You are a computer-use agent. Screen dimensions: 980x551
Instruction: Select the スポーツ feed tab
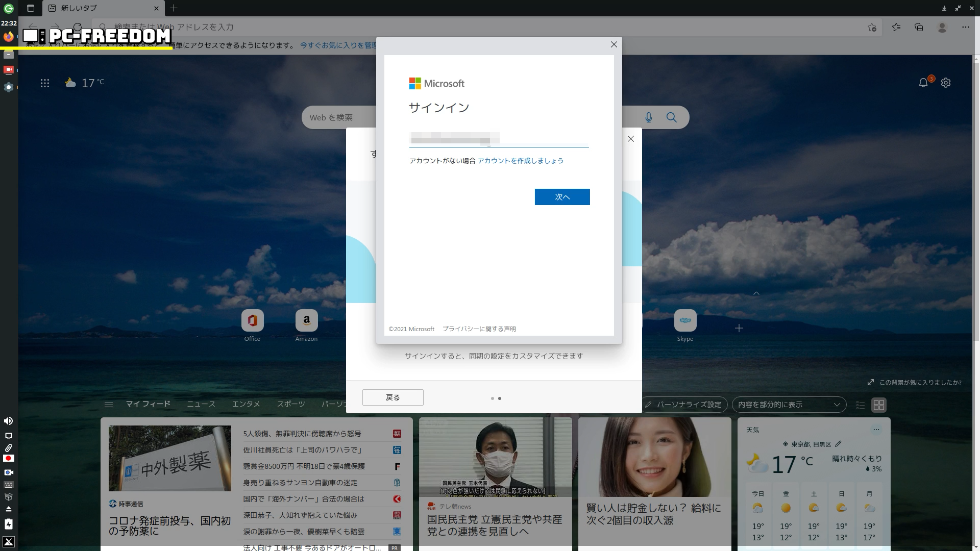[x=291, y=404]
